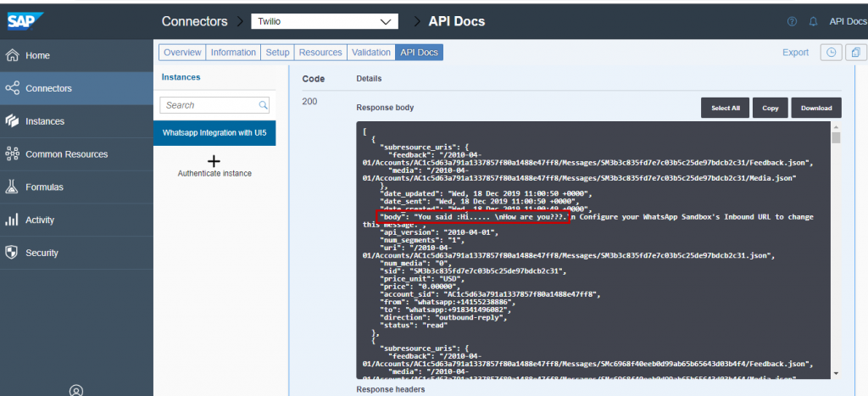The image size is (868, 396).
Task: Click the Common Resources icon
Action: click(x=12, y=154)
